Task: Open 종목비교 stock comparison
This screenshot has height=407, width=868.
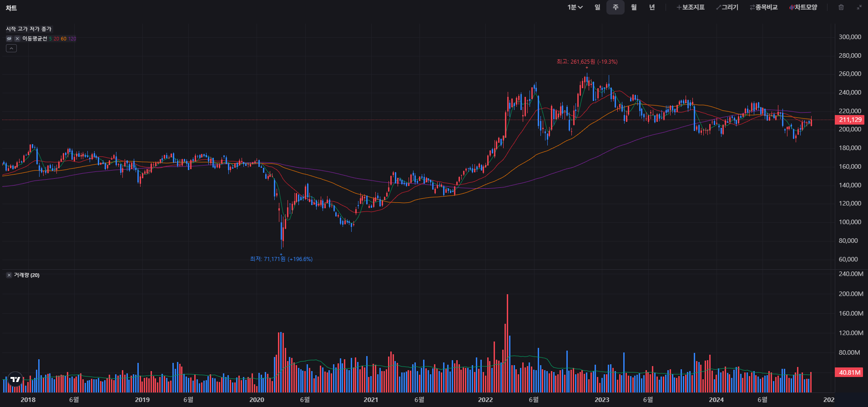Action: point(764,7)
